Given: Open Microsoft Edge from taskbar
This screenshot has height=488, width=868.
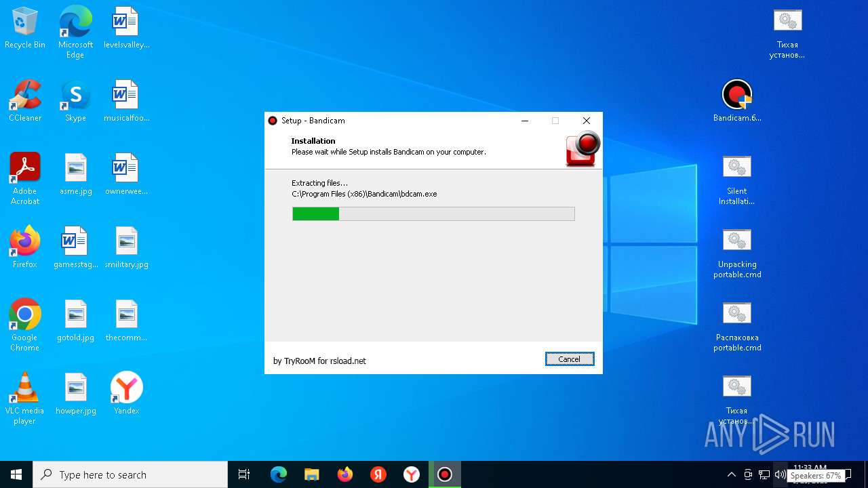Looking at the screenshot, I should [279, 474].
